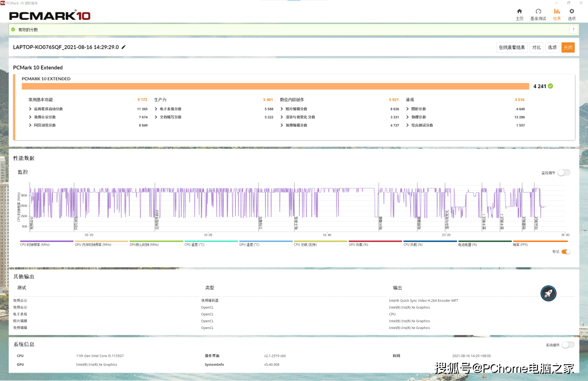The width and height of the screenshot is (588, 381).
Task: Expand 综合测试分数 row
Action: point(407,125)
